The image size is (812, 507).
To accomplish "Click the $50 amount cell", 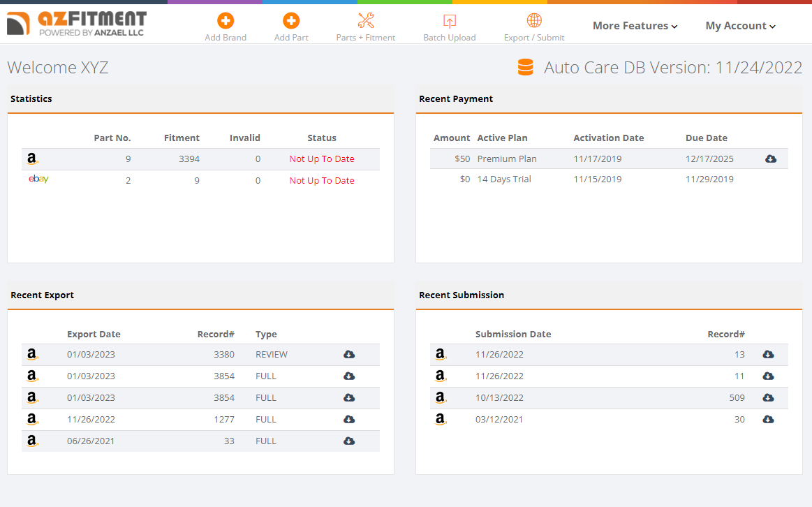I will coord(462,159).
